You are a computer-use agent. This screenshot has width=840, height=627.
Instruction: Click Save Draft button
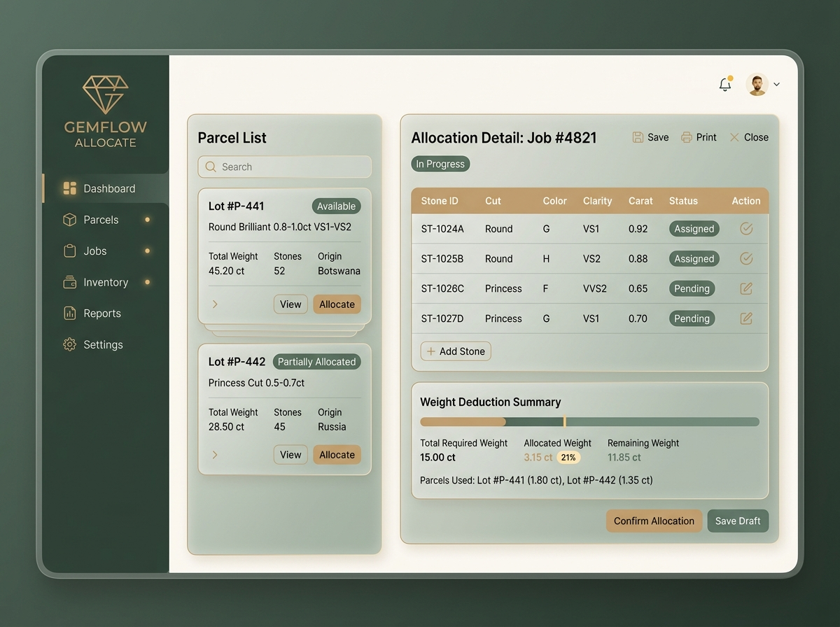pyautogui.click(x=738, y=521)
